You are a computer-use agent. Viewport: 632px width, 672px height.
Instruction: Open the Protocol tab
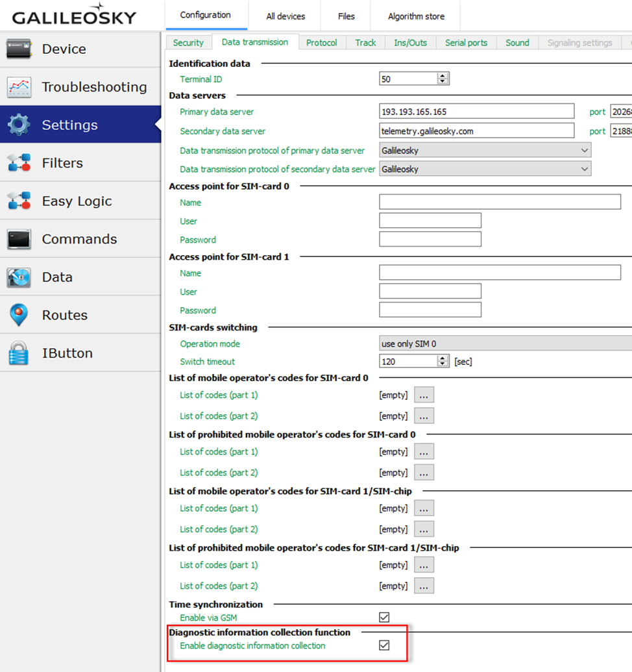[322, 42]
